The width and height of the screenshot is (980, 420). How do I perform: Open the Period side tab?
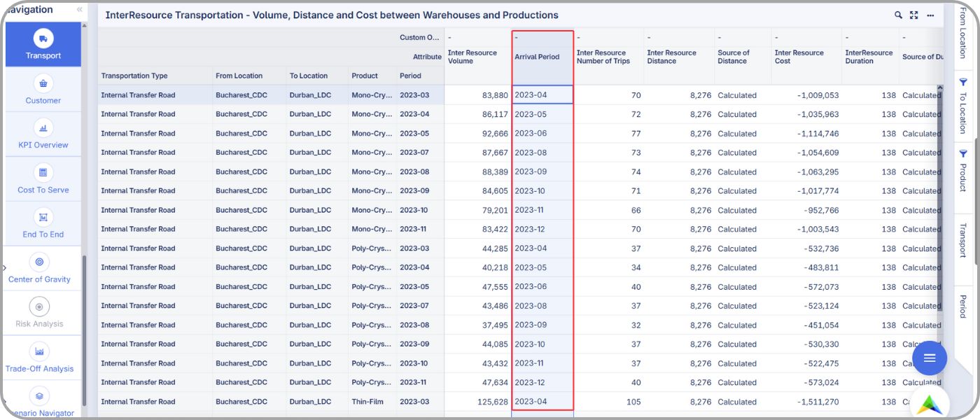963,306
